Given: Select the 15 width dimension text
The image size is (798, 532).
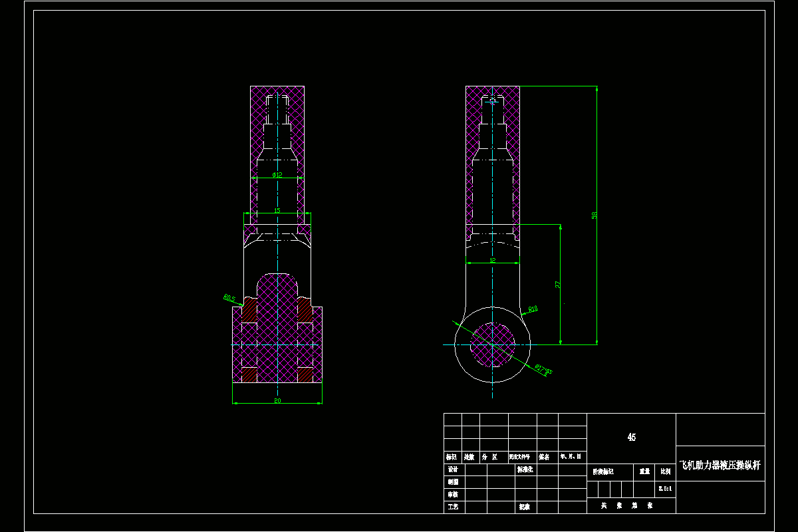Looking at the screenshot, I should 277,210.
